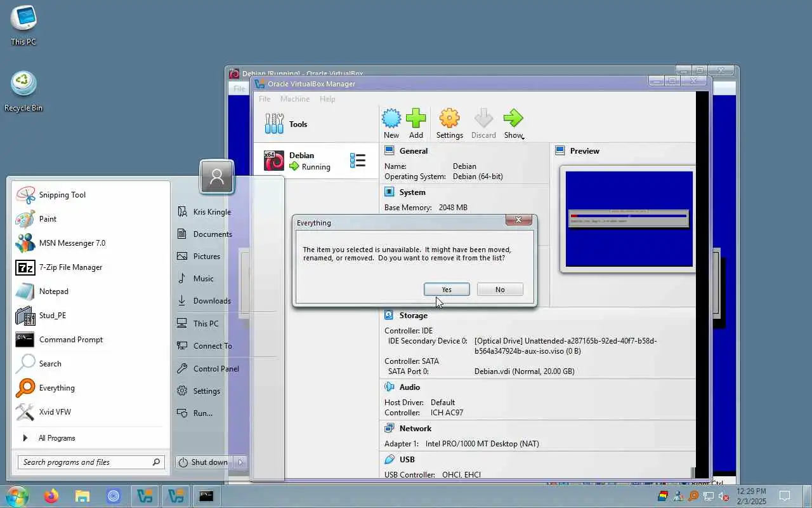Click the Command Prompt taskbar button

tap(206, 496)
